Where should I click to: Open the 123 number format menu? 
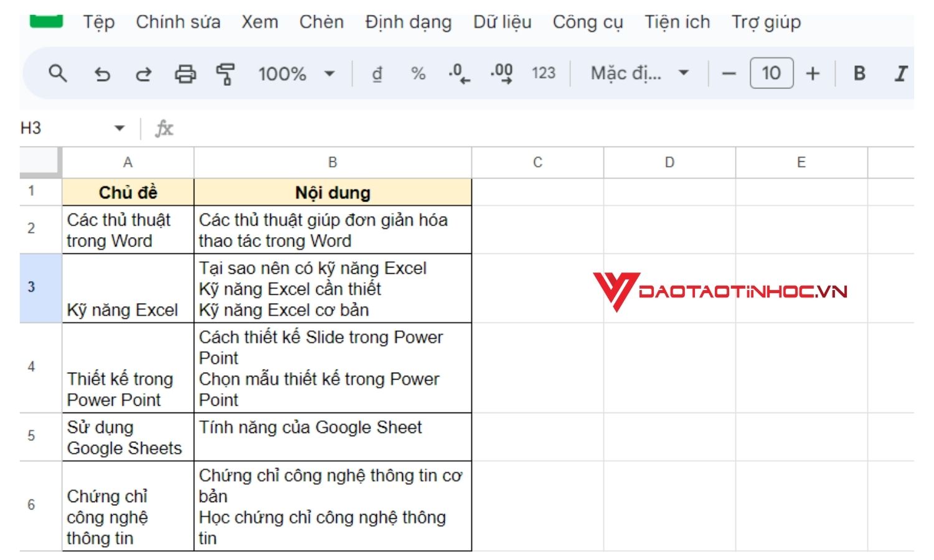[x=542, y=73]
